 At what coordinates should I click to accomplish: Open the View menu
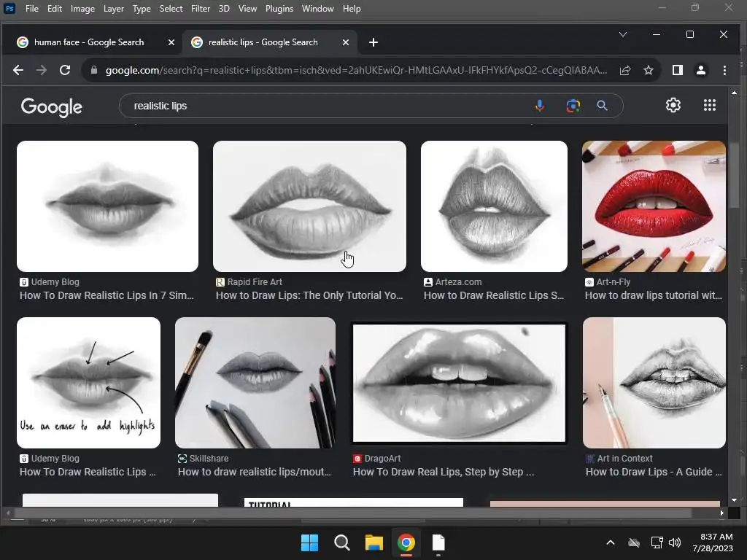pos(247,9)
